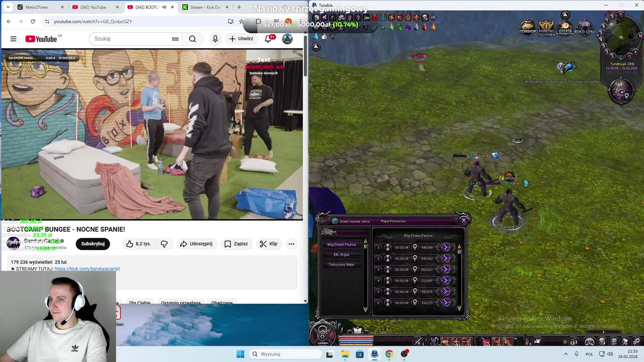Collapse the buff icons with the arrow-up button
The height and width of the screenshot is (362, 644).
(316, 47)
